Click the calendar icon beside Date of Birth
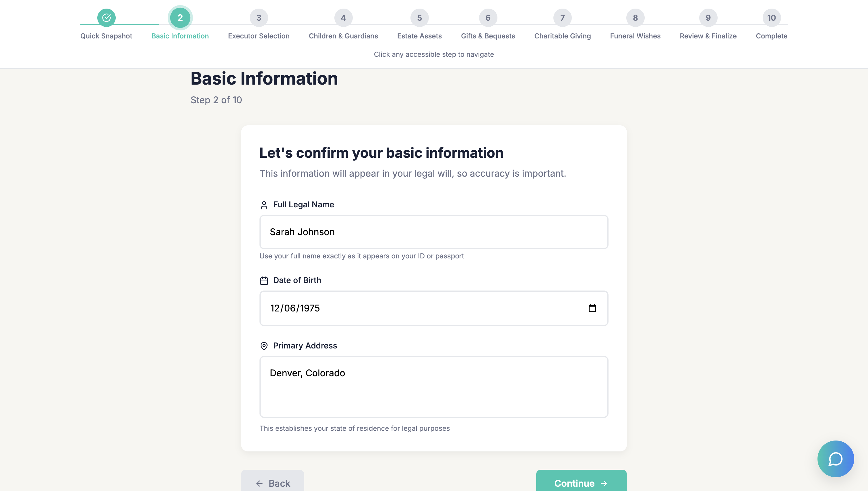The image size is (868, 491). [x=264, y=280]
